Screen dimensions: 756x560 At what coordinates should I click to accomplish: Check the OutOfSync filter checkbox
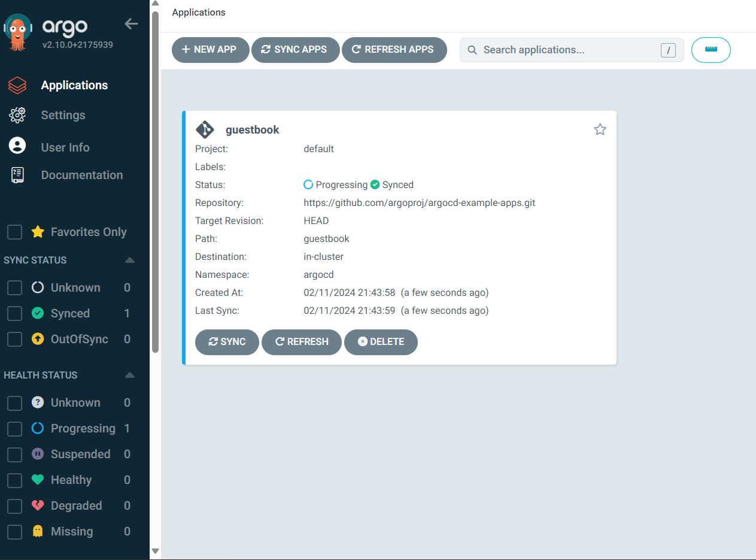click(x=14, y=340)
